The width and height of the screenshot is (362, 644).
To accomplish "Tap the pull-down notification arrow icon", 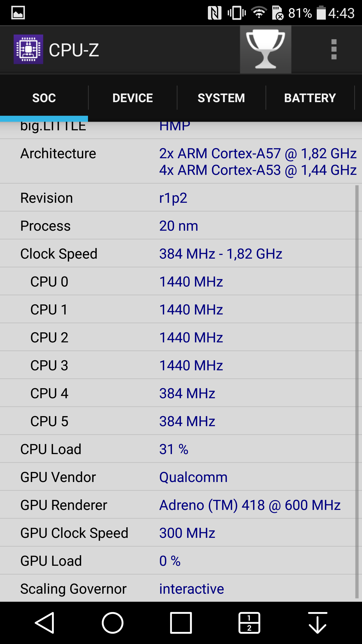I will [318, 623].
